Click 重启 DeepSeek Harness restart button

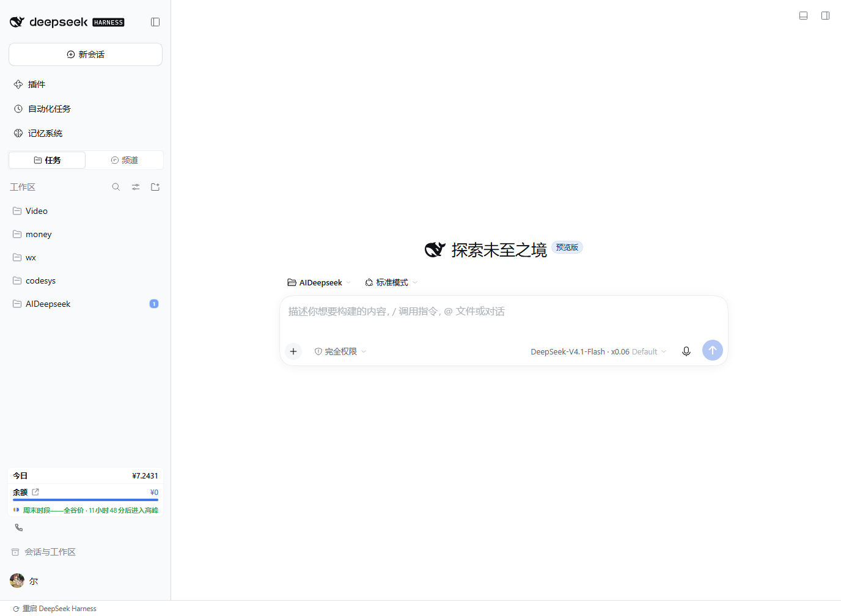click(54, 609)
